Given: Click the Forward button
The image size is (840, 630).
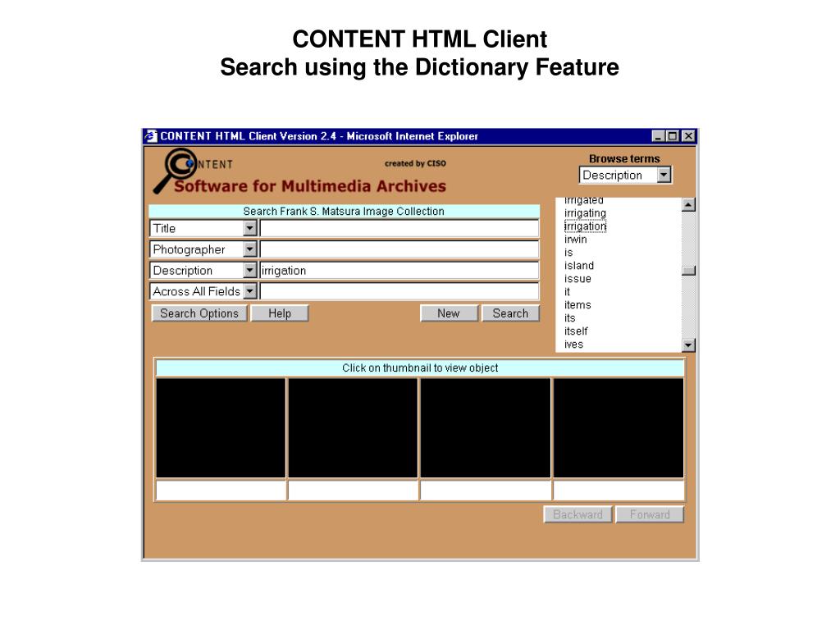Looking at the screenshot, I should [x=650, y=514].
